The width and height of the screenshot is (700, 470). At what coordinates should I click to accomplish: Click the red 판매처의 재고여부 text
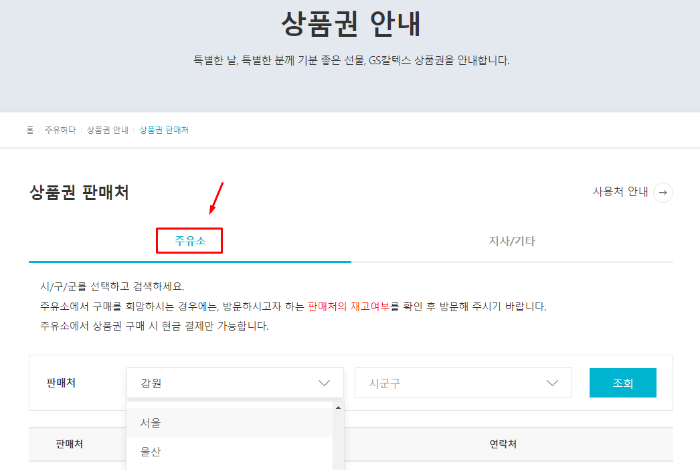click(x=349, y=307)
